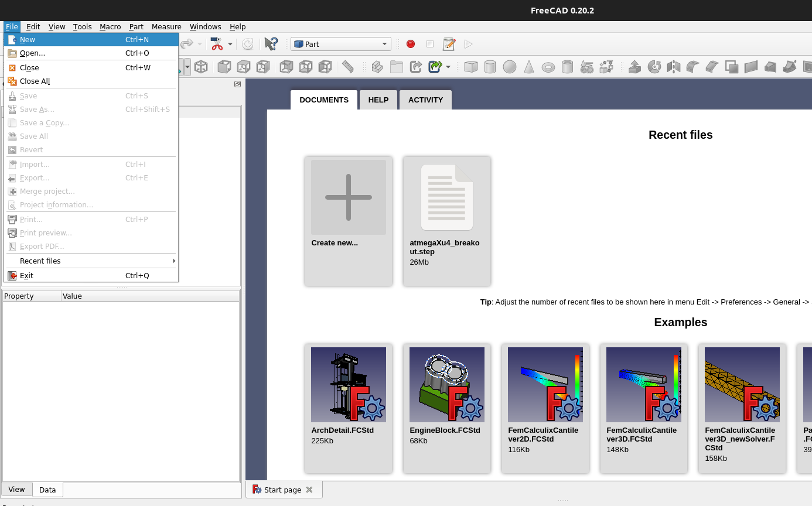Create a torus primitive
812x506 pixels.
548,67
